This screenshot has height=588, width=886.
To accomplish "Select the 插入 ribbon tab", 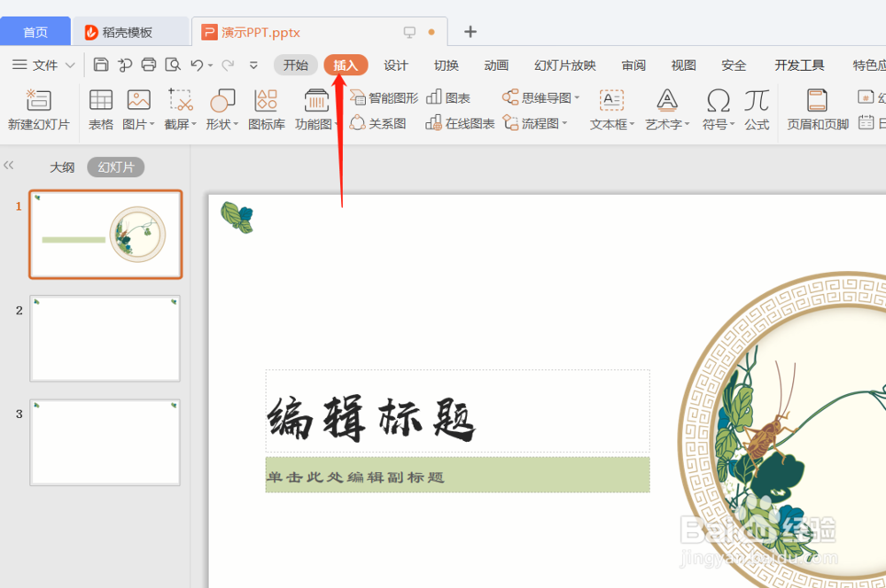I will (x=346, y=65).
